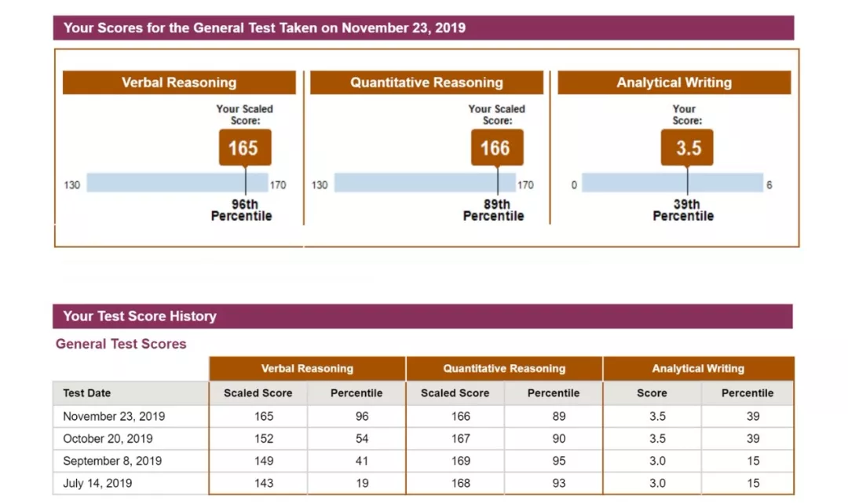The width and height of the screenshot is (848, 504).
Task: Click the 96th Percentile label under Verbal Reasoning
Action: pos(241,210)
